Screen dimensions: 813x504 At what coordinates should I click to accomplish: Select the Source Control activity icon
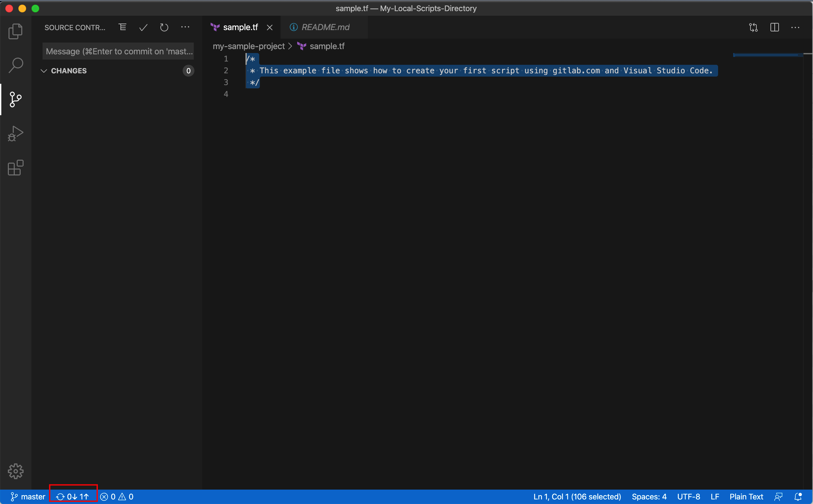click(15, 99)
